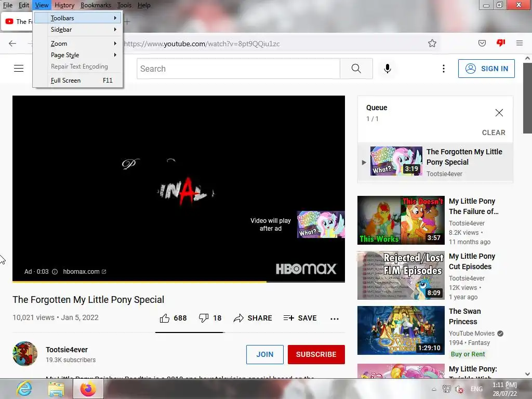Expand the Zoom submenu

coord(78,44)
